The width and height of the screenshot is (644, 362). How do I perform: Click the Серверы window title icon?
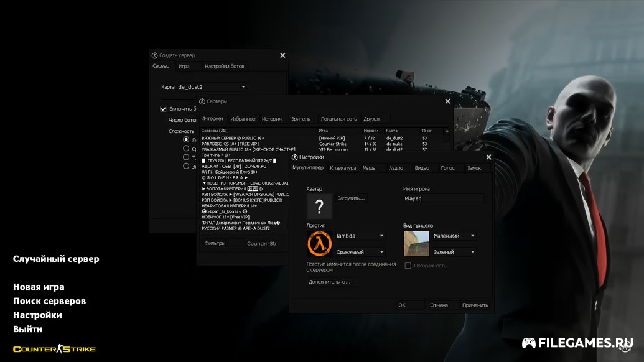pyautogui.click(x=202, y=101)
